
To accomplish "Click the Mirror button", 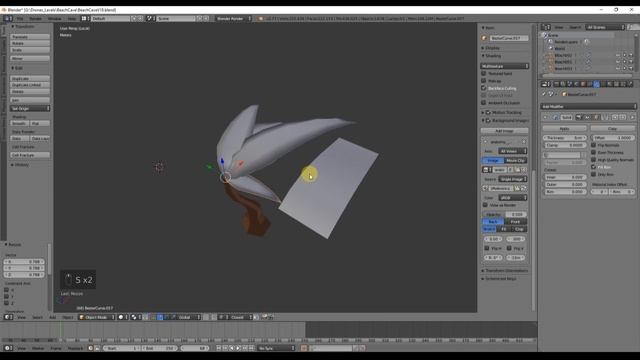I will tap(30, 58).
